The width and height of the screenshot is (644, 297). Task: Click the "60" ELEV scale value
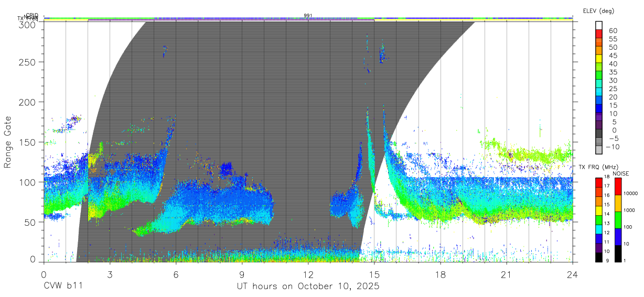click(612, 31)
